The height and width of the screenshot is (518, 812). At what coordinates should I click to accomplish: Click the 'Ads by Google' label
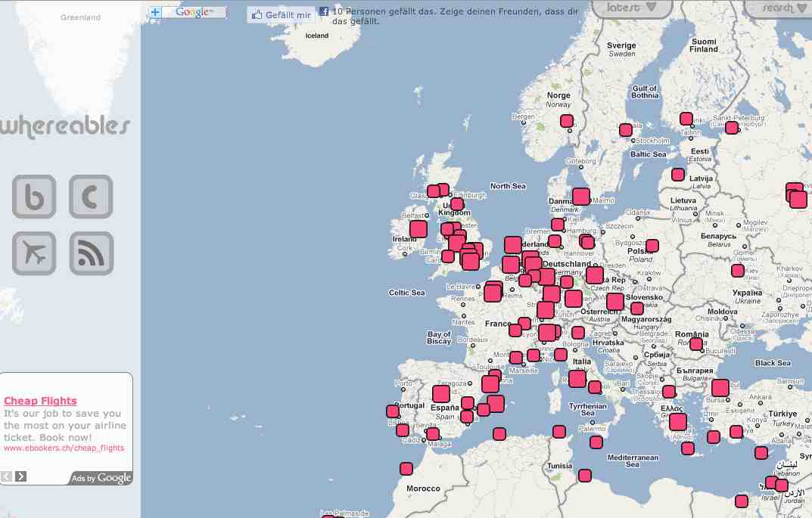[101, 478]
